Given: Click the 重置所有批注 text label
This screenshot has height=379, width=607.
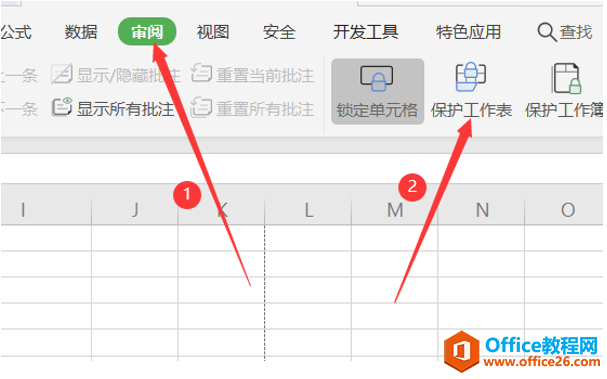Looking at the screenshot, I should (265, 109).
